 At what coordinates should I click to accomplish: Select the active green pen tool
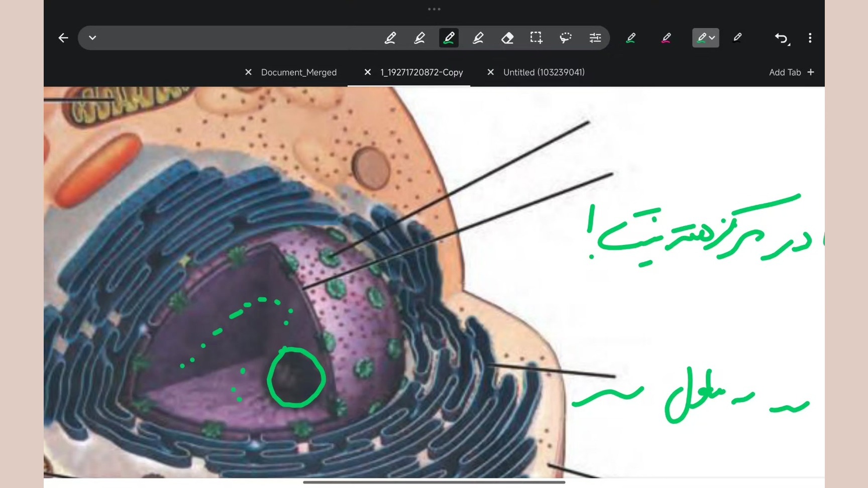pos(449,38)
